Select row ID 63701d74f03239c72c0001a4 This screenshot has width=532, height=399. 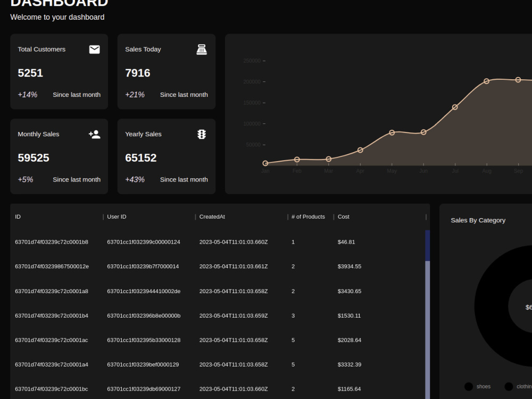52,364
